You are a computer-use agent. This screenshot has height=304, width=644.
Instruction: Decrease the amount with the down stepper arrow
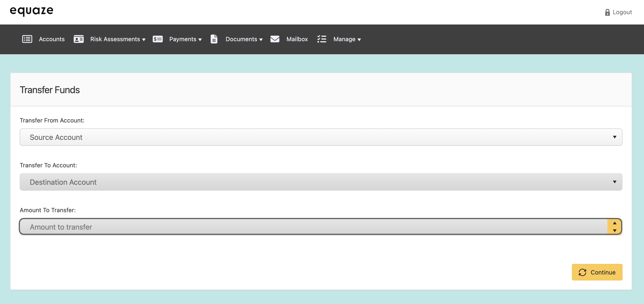[614, 231]
